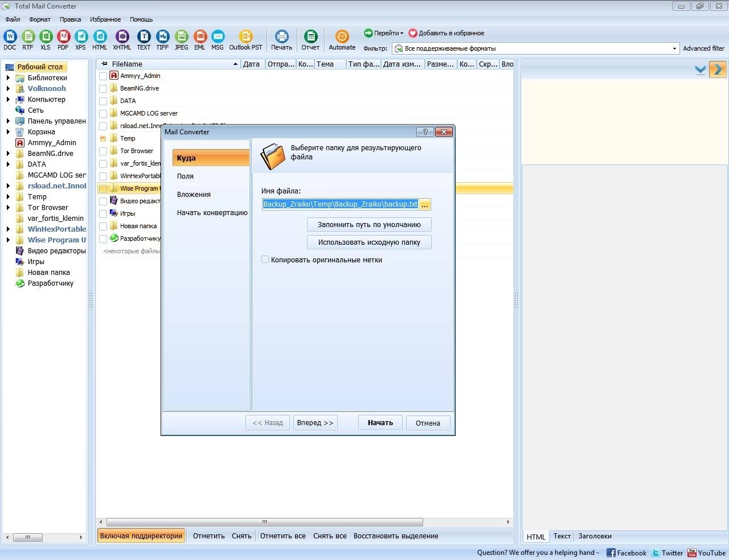Viewport: 729px width, 560px height.
Task: Check the Игры folder checkbox
Action: tap(103, 214)
